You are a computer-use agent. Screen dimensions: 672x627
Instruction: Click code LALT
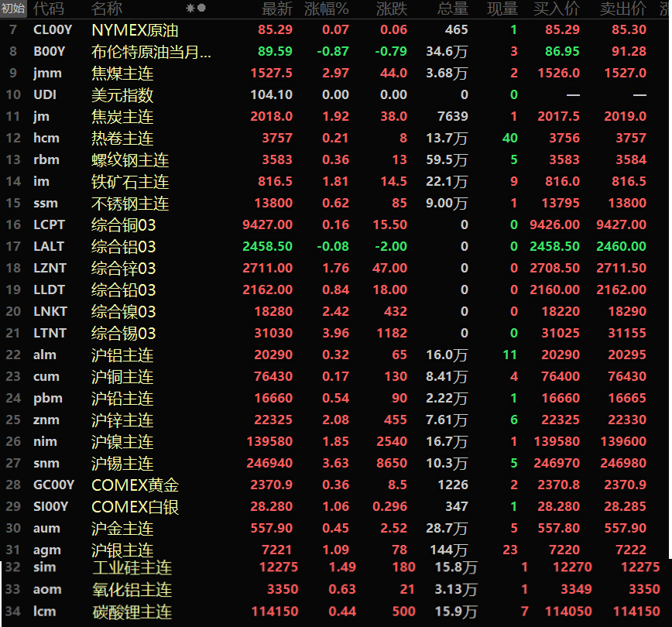(49, 246)
